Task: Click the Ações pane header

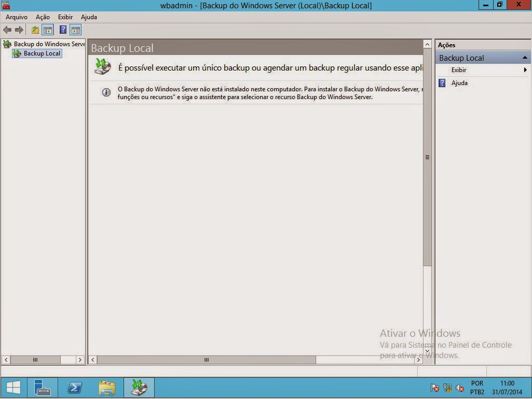Action: (x=483, y=45)
